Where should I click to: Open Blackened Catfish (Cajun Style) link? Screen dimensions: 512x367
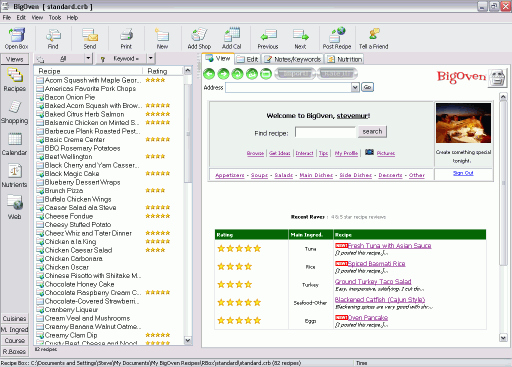click(x=380, y=300)
